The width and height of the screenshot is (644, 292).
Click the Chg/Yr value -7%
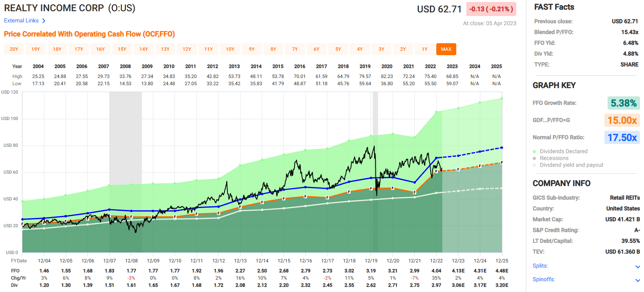[x=415, y=278]
